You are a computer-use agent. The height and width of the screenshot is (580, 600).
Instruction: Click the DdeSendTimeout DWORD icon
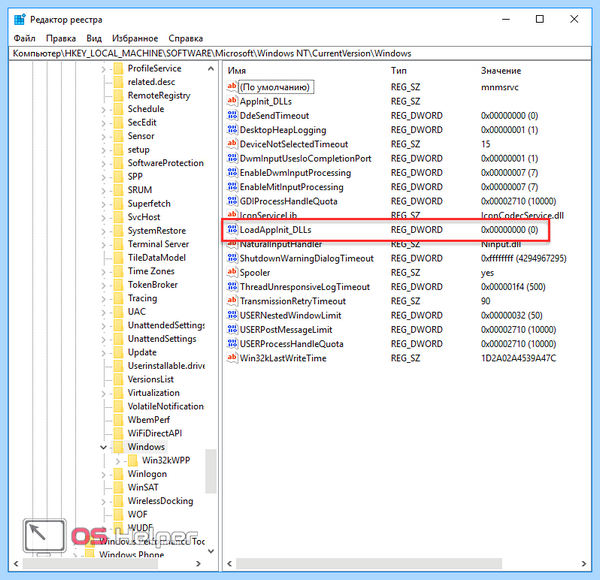[x=232, y=115]
